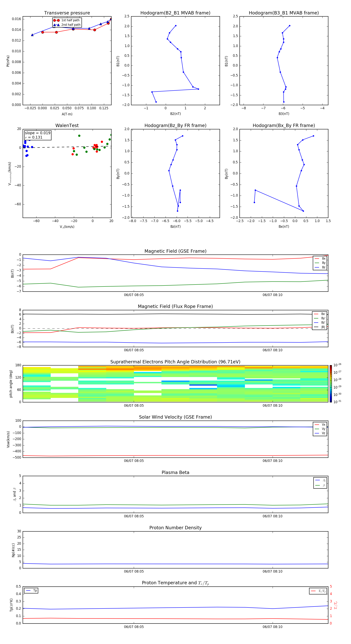Click the 'Hodogram(Bz_By FR frame)' title
The image size is (351, 644).
pos(175,125)
